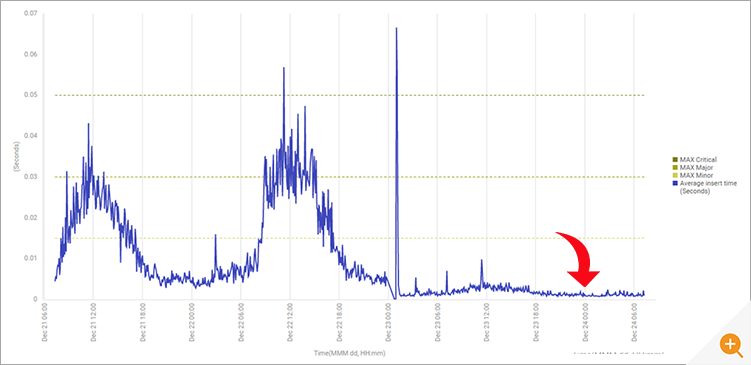Click the orange magnifier zoom icon
The width and height of the screenshot is (751, 365).
(730, 344)
